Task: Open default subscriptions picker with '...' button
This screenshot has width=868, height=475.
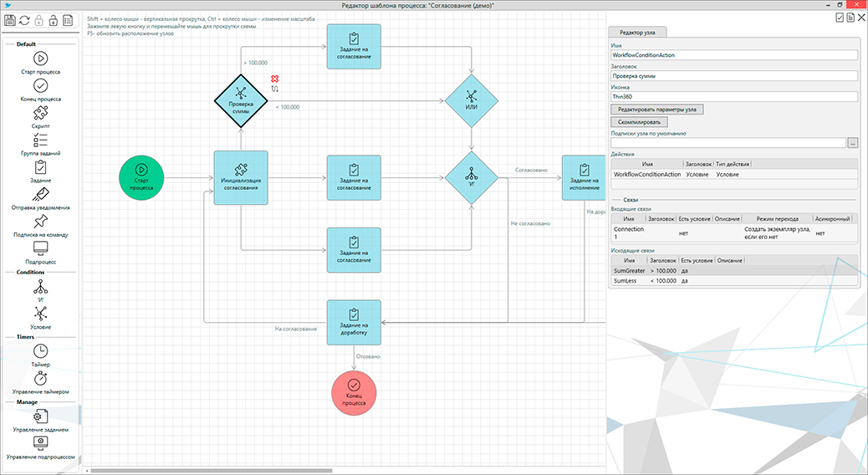Action: (x=853, y=143)
